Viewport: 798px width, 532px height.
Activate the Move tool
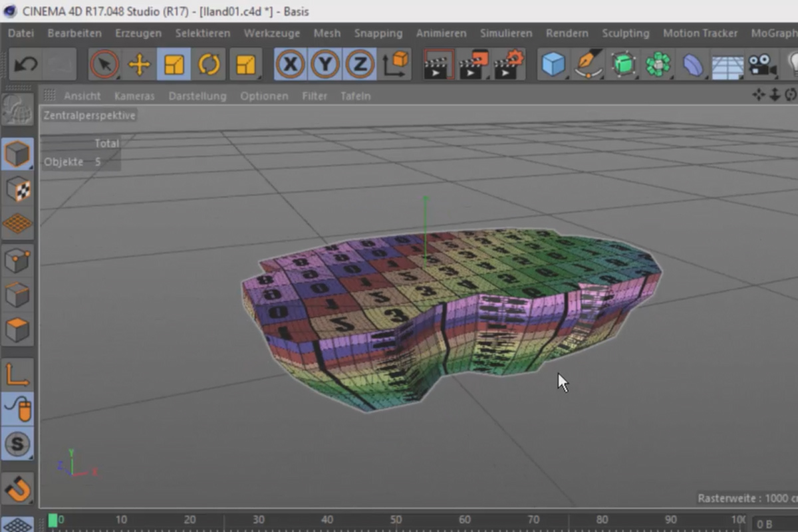tap(138, 64)
